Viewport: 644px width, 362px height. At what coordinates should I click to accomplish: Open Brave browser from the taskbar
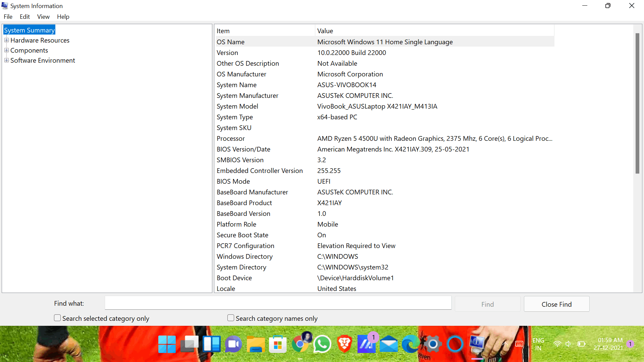click(344, 344)
